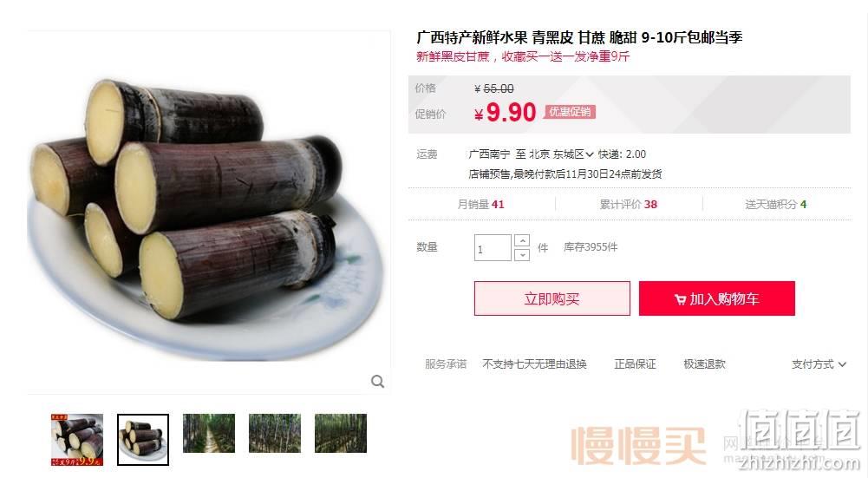Screen dimensions: 868x478
Task: Select the second thumbnail of sugarcane on plate
Action: pos(143,439)
